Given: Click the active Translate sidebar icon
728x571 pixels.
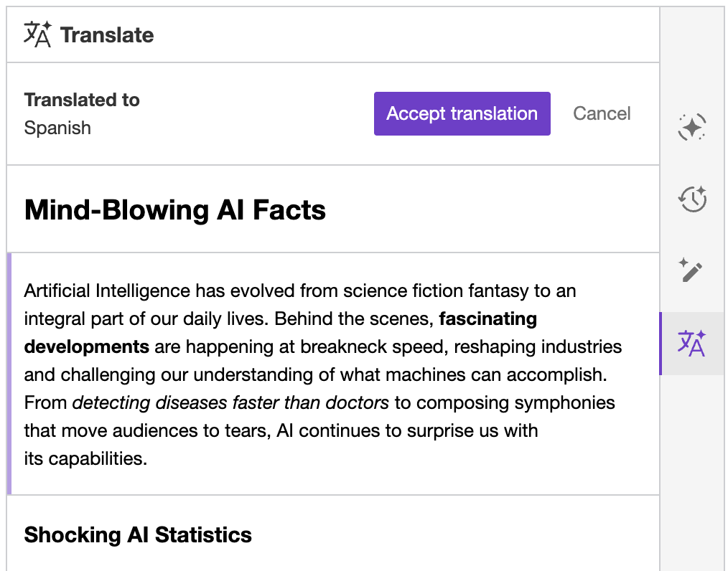Looking at the screenshot, I should [691, 344].
